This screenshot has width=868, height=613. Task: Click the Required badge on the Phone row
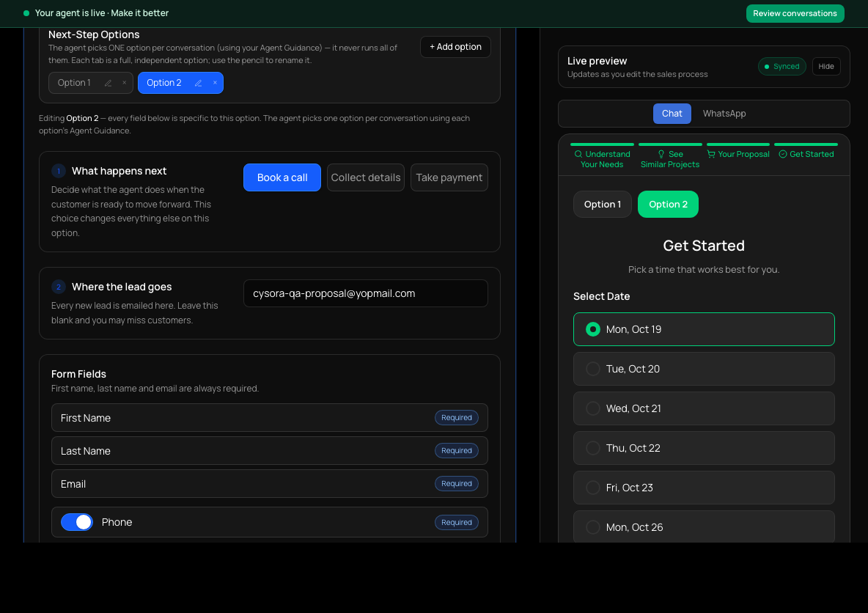(457, 522)
